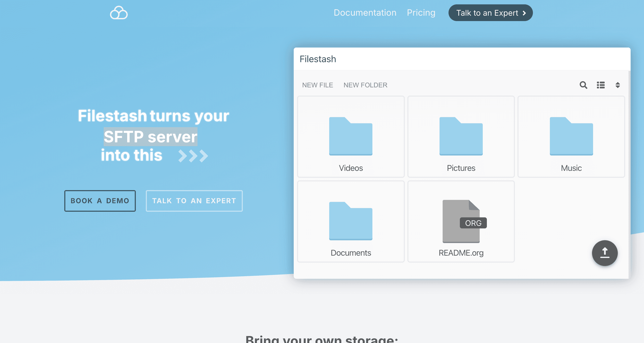Screen dimensions: 644x343
Task: Click the Filestash title in the demo panel
Action: (x=318, y=59)
